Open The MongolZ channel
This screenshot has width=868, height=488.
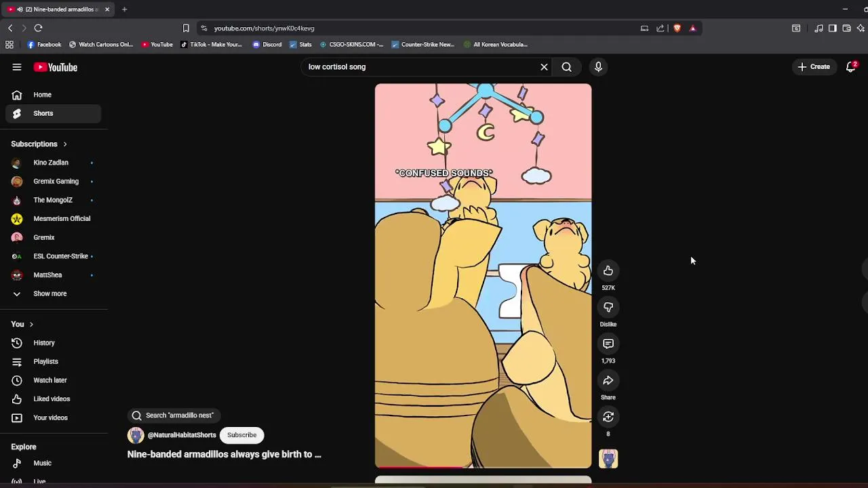[x=54, y=200]
